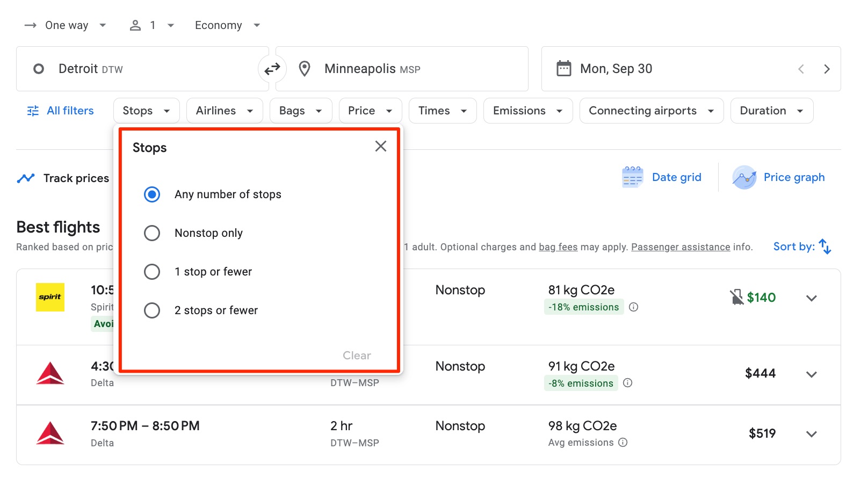Click the -18% emissions badge

pyautogui.click(x=584, y=307)
